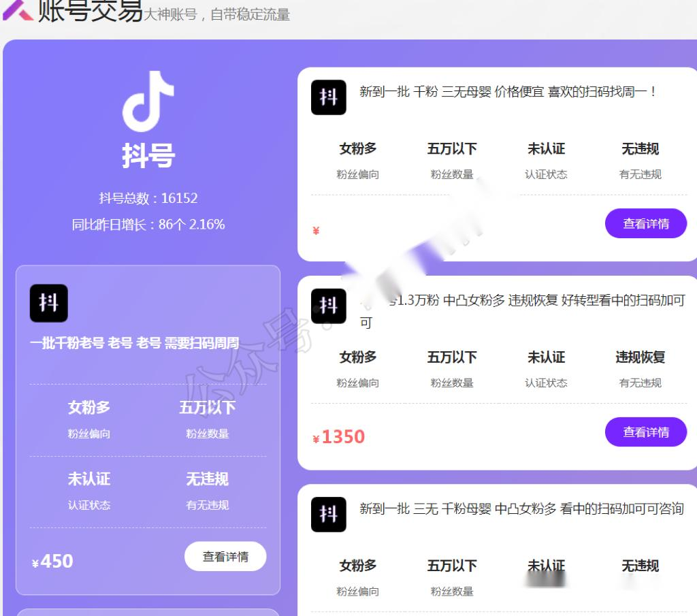The image size is (697, 616).
Task: Click 未认证 in the ¥1350 listing
Action: 546,357
